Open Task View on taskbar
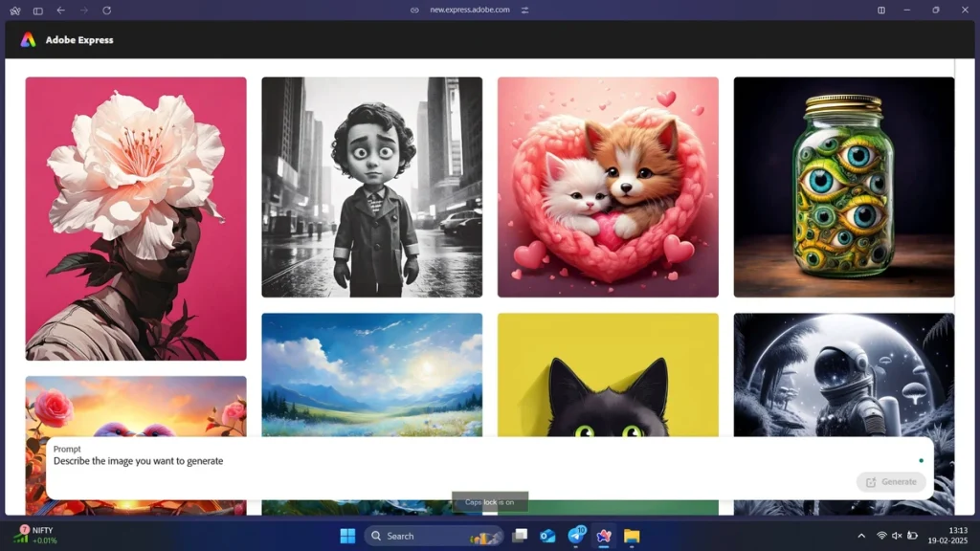The height and width of the screenshot is (551, 980). (520, 536)
